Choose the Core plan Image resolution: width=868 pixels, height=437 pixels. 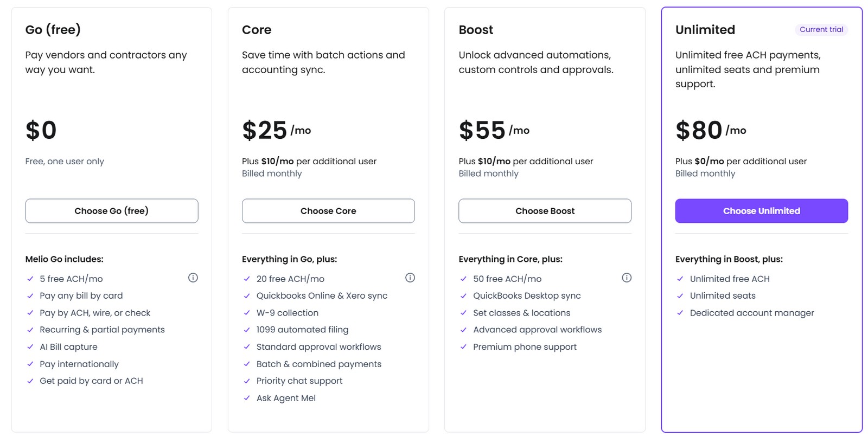click(x=328, y=211)
